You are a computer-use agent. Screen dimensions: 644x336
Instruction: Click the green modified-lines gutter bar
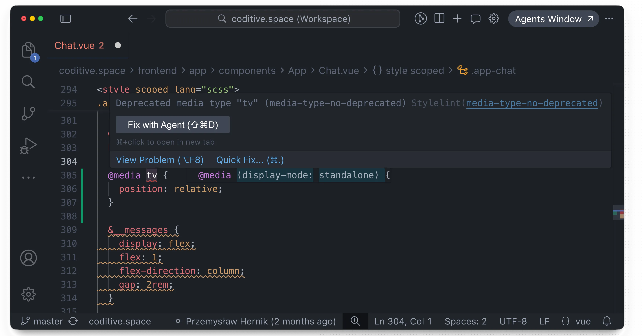coord(82,196)
